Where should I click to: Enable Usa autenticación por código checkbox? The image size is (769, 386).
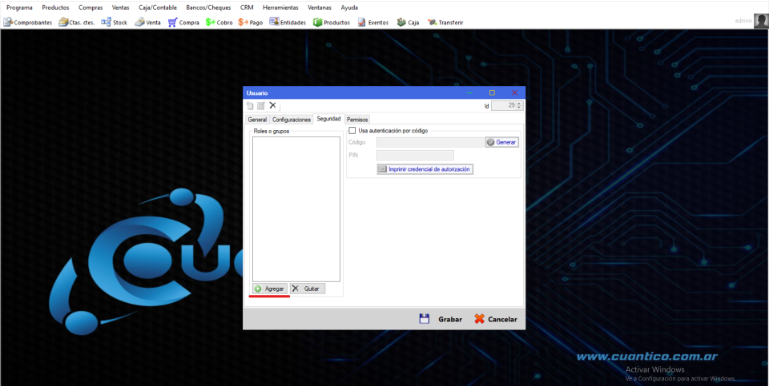coord(352,131)
